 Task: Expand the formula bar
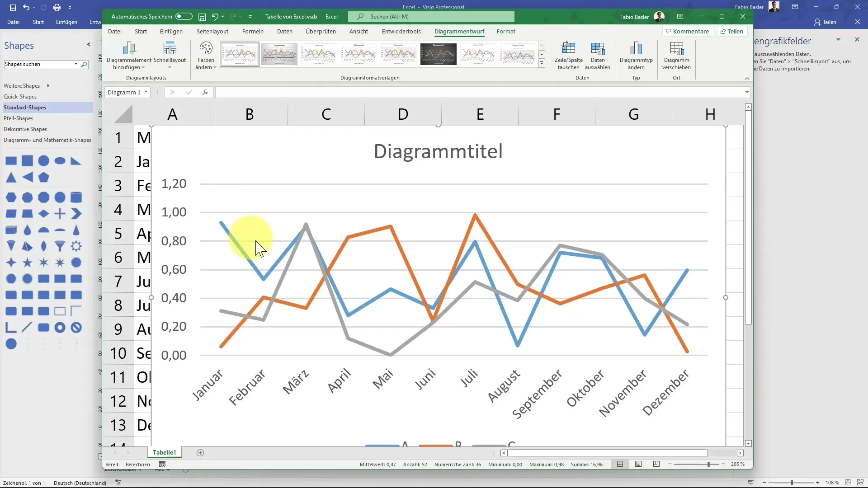[x=747, y=92]
